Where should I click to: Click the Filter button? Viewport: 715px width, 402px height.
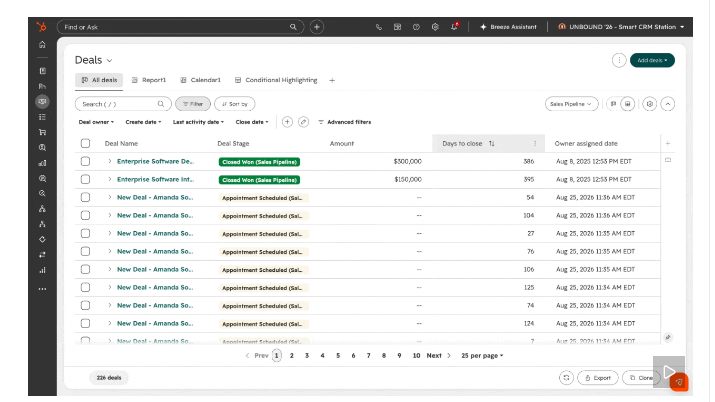pyautogui.click(x=193, y=104)
